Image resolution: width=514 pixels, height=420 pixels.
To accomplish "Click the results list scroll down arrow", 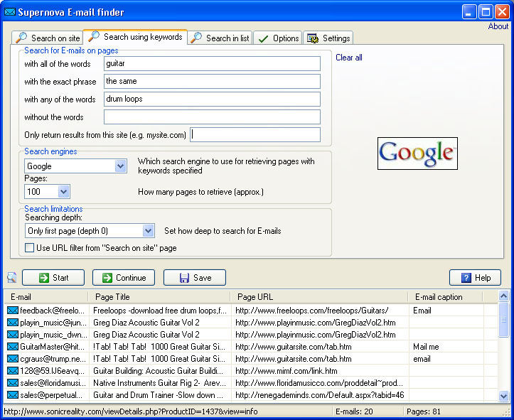I will (503, 396).
